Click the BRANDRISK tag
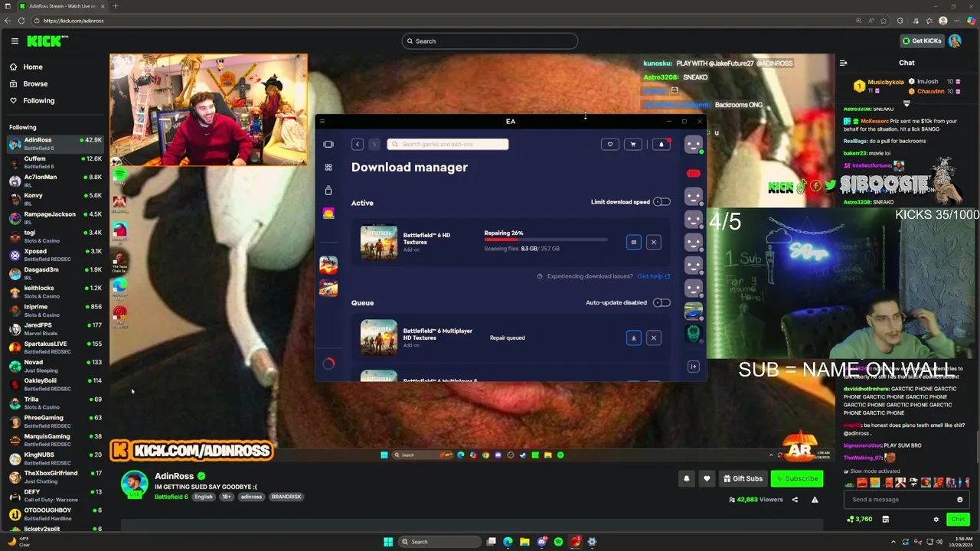The width and height of the screenshot is (980, 551). tap(286, 497)
